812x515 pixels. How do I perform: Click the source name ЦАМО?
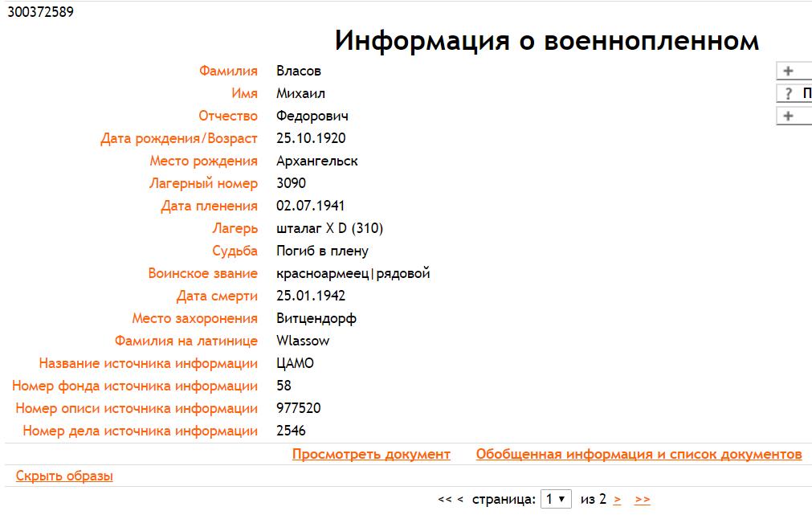[x=295, y=363]
